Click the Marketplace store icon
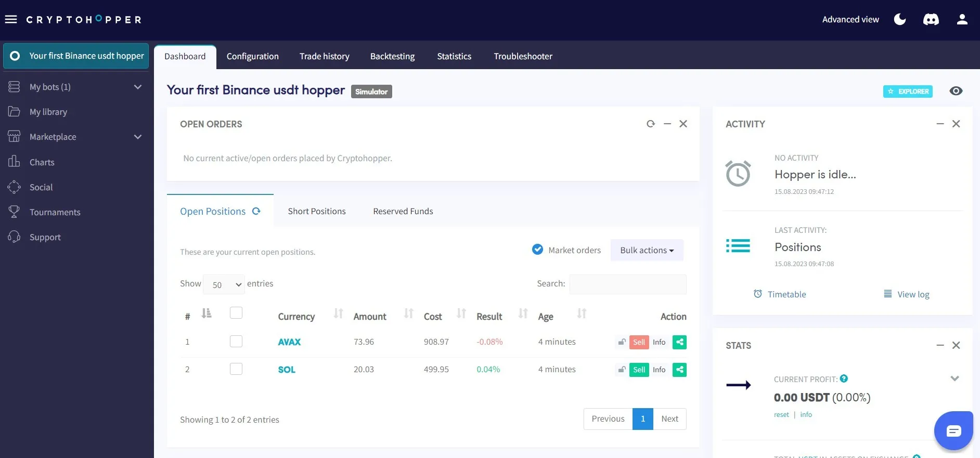 (x=14, y=136)
